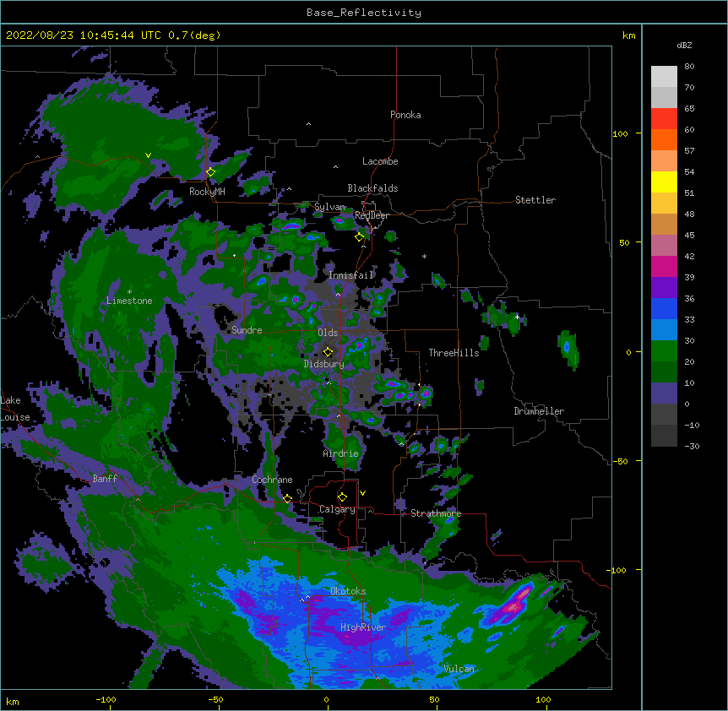
Task: Select the Airdrie label
Action: (x=340, y=453)
